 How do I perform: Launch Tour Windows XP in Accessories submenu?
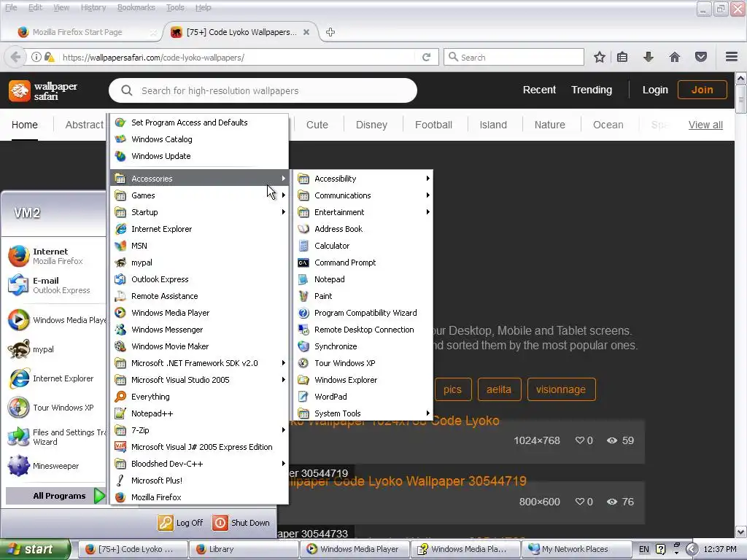click(x=363, y=363)
